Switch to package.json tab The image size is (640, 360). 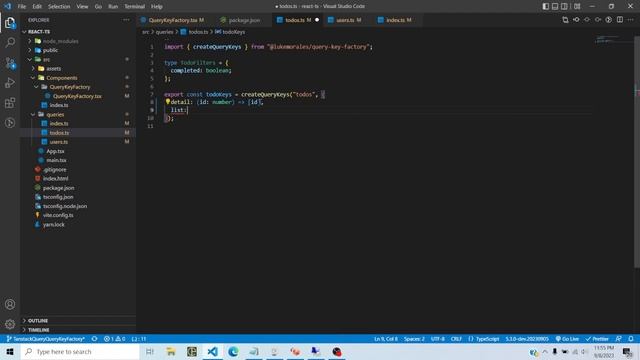[244, 20]
